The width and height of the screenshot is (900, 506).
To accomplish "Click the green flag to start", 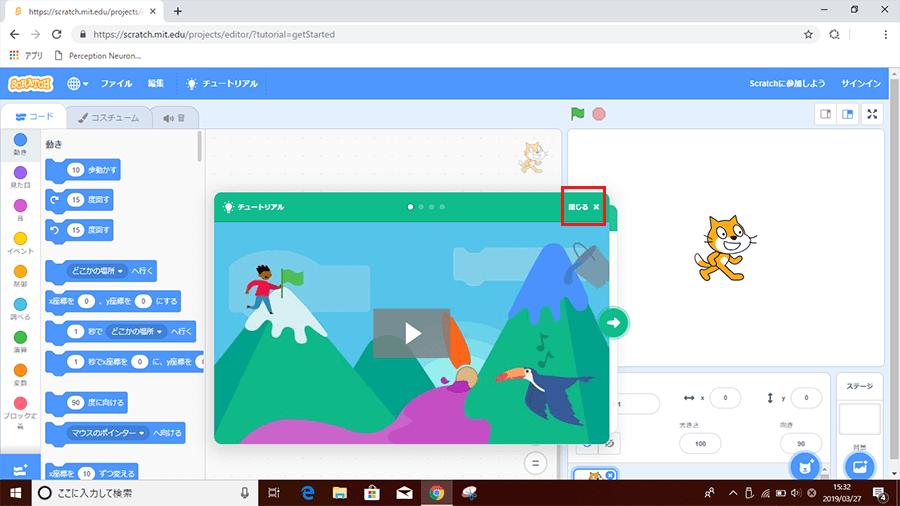I will (577, 114).
